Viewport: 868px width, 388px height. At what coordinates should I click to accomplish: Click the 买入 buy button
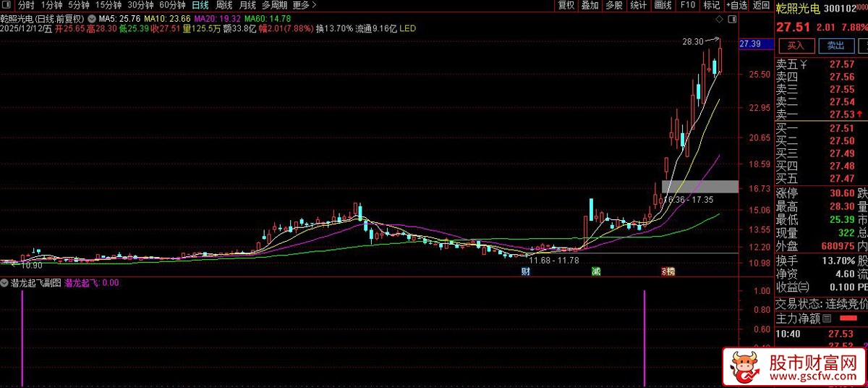(797, 46)
